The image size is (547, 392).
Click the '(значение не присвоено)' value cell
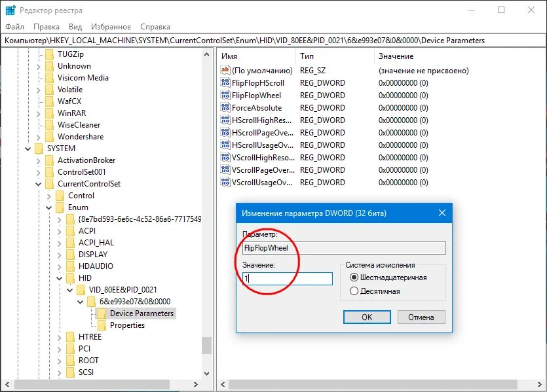(x=423, y=71)
